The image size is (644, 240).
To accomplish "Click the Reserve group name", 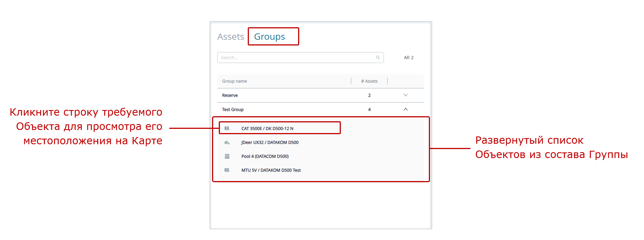I will pyautogui.click(x=230, y=95).
